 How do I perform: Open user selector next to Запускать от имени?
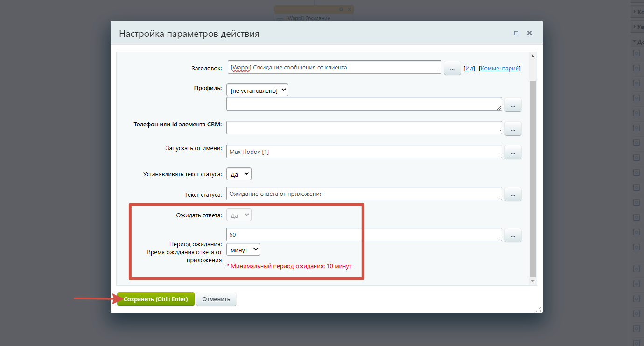513,152
